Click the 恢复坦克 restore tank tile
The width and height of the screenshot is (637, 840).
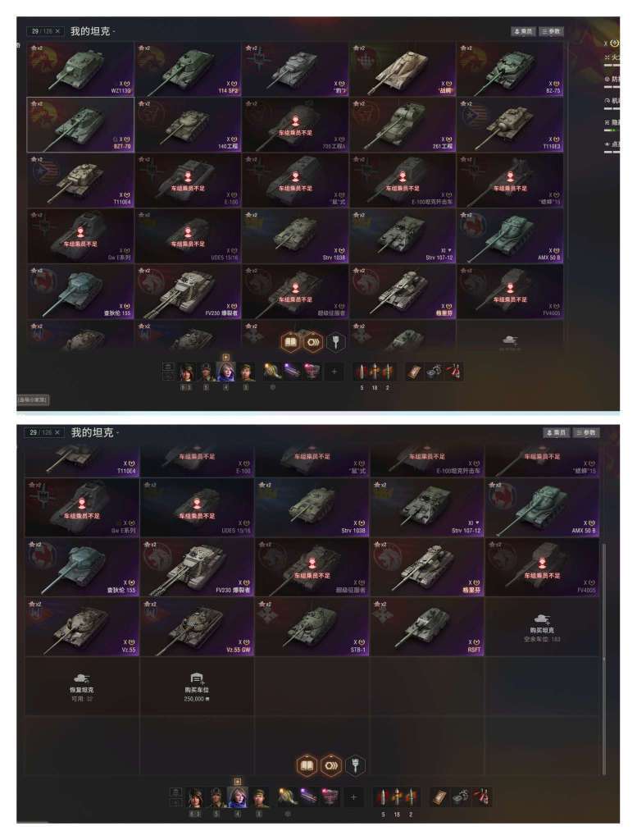pos(82,687)
